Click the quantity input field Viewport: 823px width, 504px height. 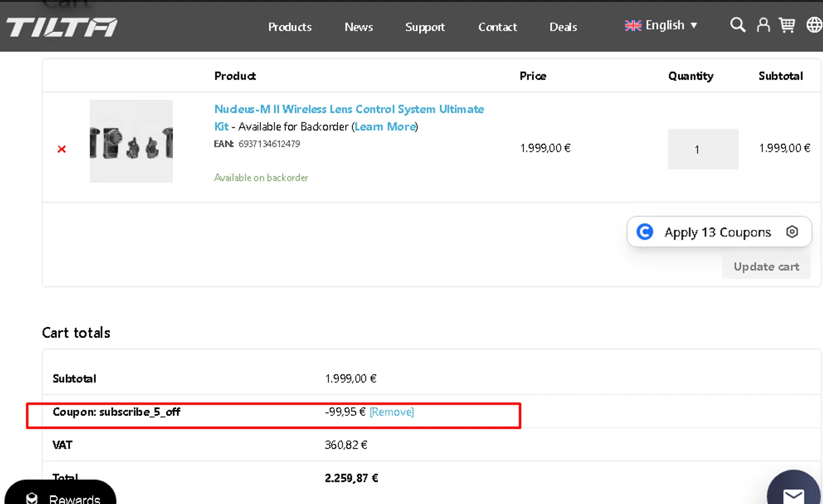[703, 149]
